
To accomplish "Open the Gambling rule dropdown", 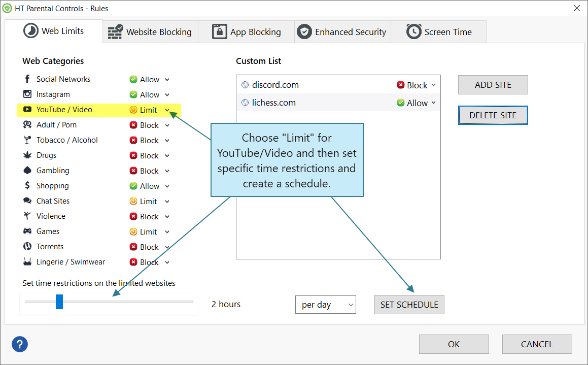I will (x=167, y=171).
